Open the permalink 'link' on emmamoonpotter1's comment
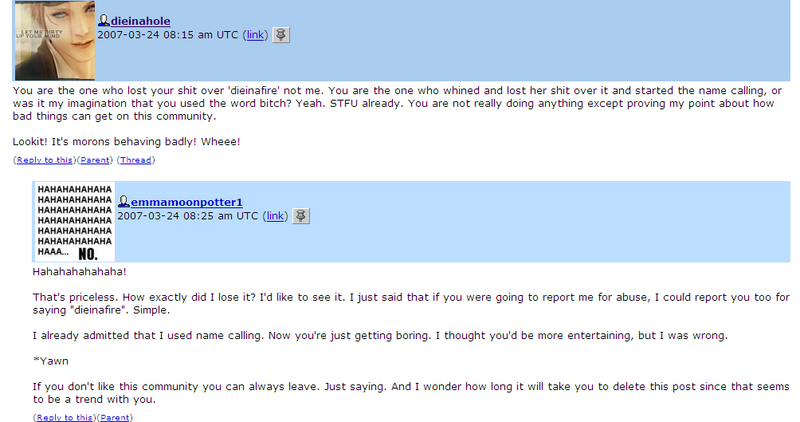Viewport: 800px width, 422px height. (x=275, y=216)
